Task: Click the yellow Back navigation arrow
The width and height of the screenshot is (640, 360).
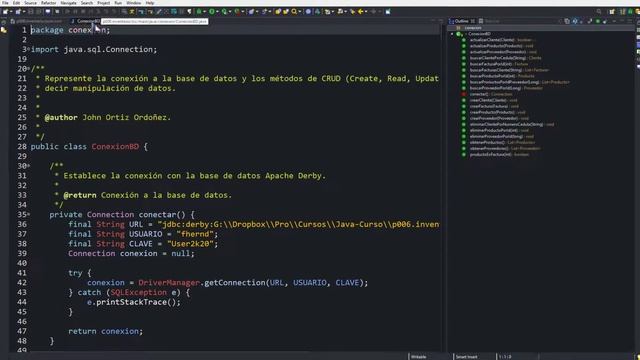Action: (x=360, y=12)
